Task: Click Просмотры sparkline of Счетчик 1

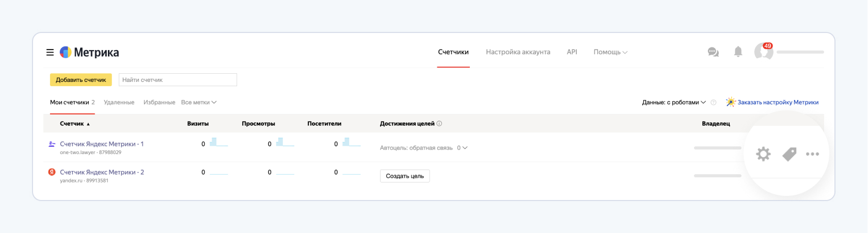Action: pos(285,142)
